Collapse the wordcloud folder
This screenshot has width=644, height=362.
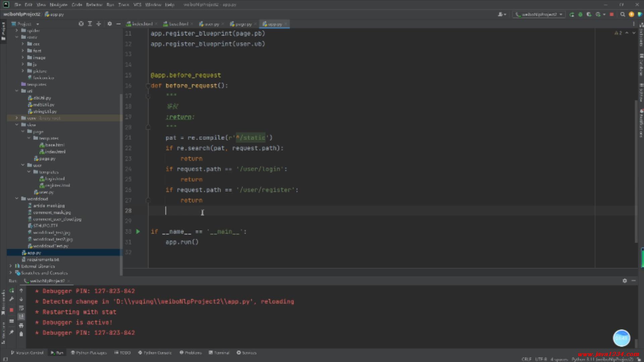pyautogui.click(x=17, y=199)
